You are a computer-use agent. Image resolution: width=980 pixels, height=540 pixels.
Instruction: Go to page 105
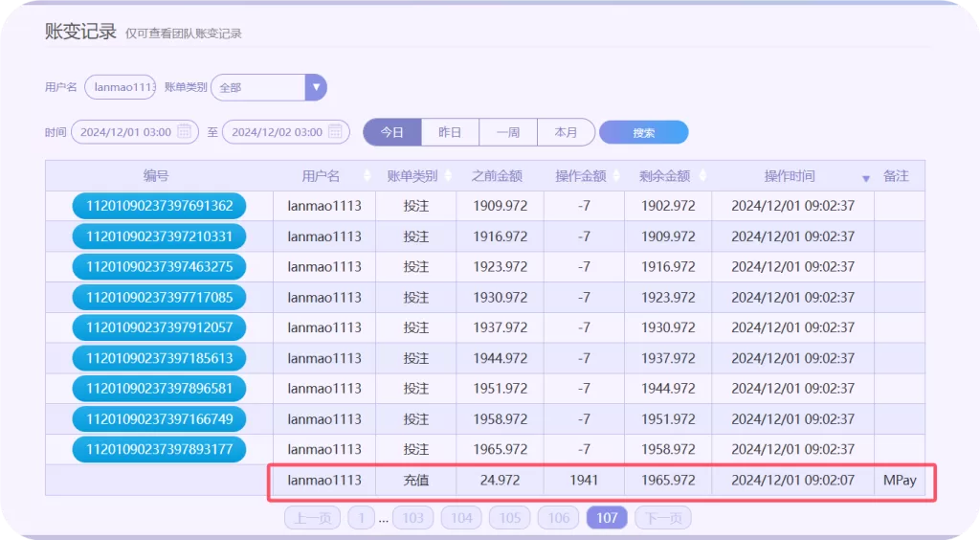click(x=510, y=518)
